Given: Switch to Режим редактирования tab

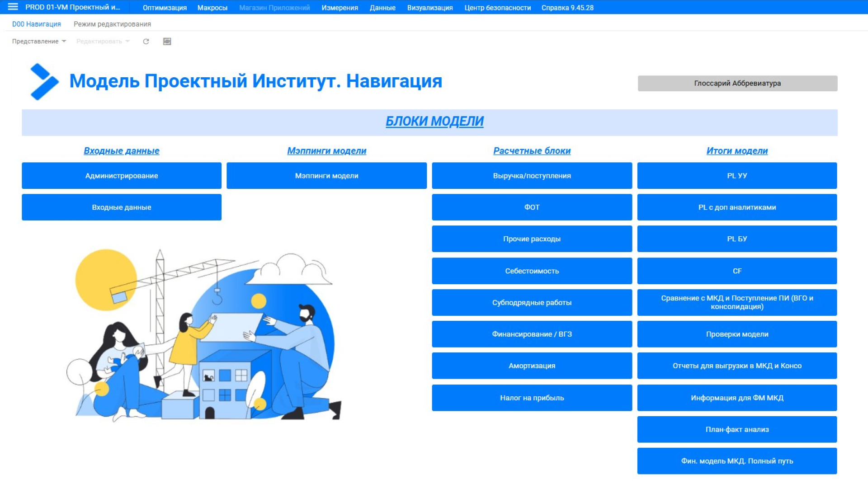Looking at the screenshot, I should pos(112,24).
